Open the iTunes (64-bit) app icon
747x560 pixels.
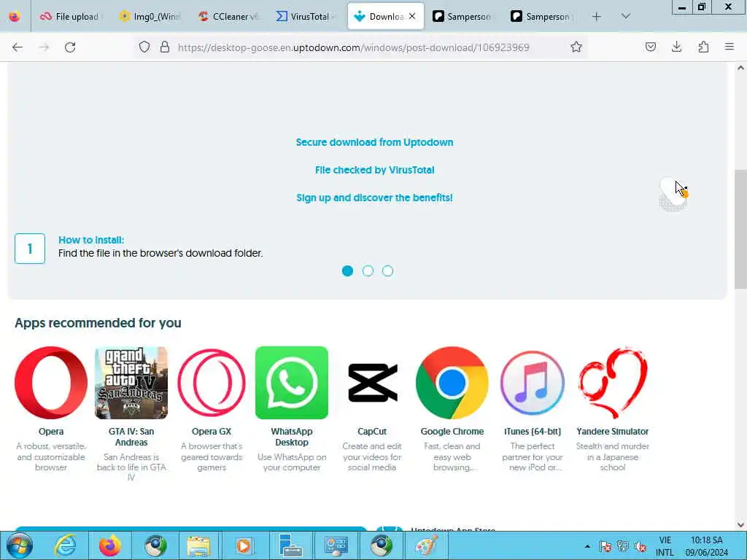pos(533,383)
